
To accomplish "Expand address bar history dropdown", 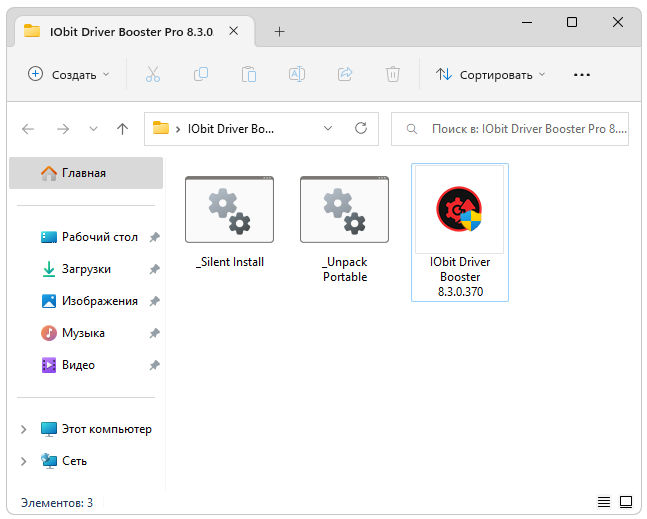I will [x=328, y=128].
